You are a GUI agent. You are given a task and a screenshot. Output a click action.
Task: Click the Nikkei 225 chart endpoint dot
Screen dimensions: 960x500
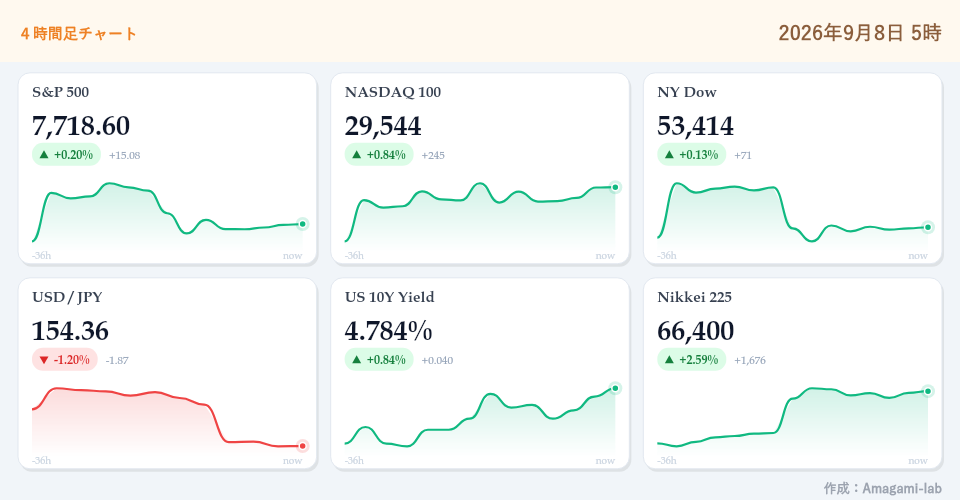pos(928,391)
